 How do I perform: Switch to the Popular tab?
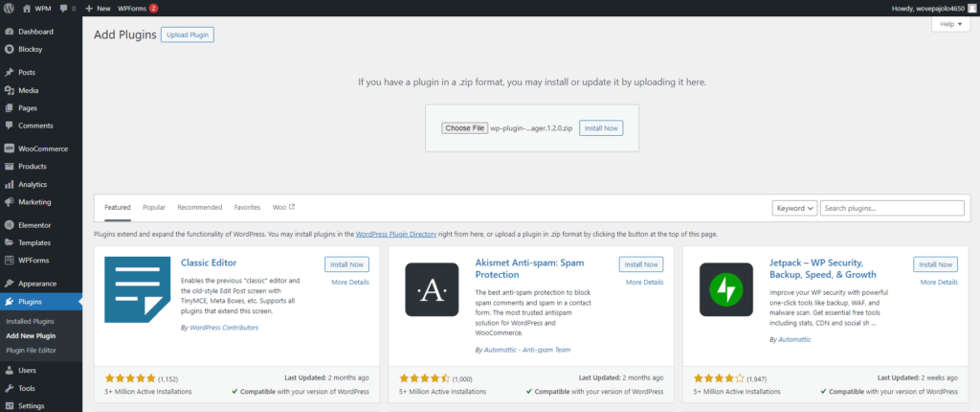(x=154, y=207)
